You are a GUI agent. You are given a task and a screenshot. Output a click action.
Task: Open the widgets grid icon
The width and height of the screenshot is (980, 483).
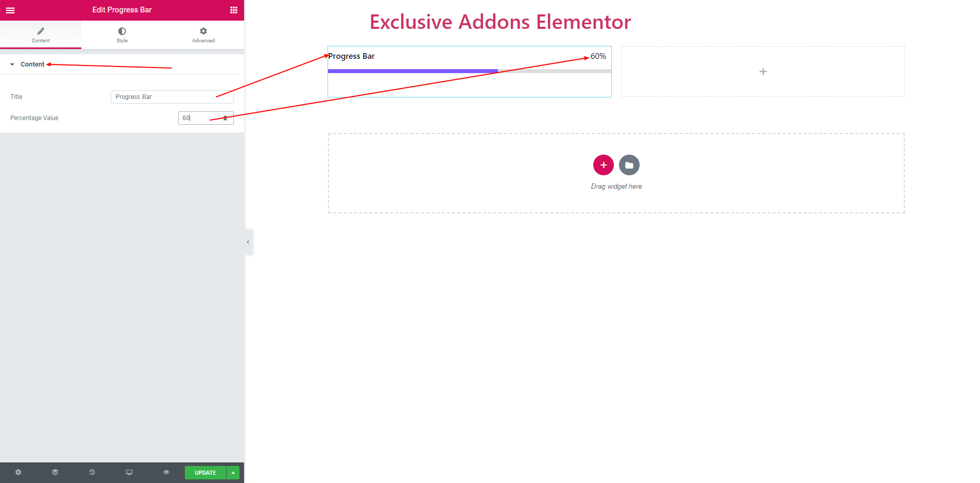click(234, 10)
